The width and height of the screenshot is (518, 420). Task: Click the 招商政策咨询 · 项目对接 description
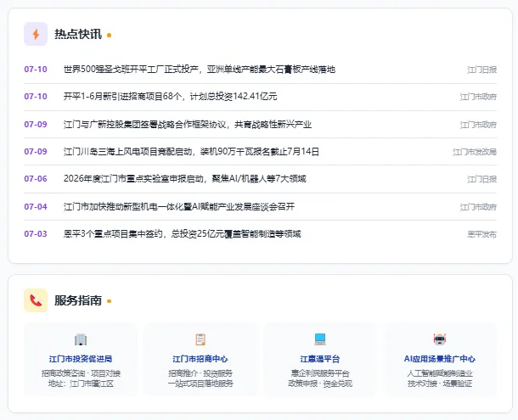pos(81,373)
